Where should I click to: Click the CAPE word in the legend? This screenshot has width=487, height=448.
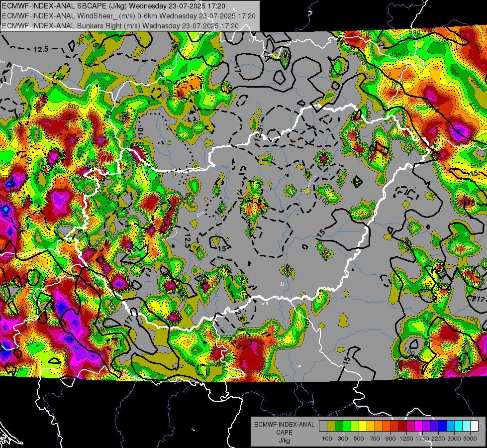pyautogui.click(x=284, y=433)
